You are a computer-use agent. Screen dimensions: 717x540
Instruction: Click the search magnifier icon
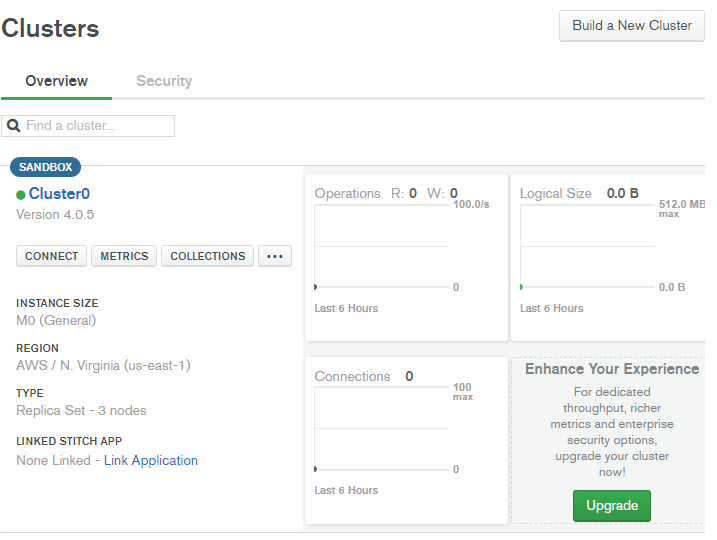click(x=14, y=126)
